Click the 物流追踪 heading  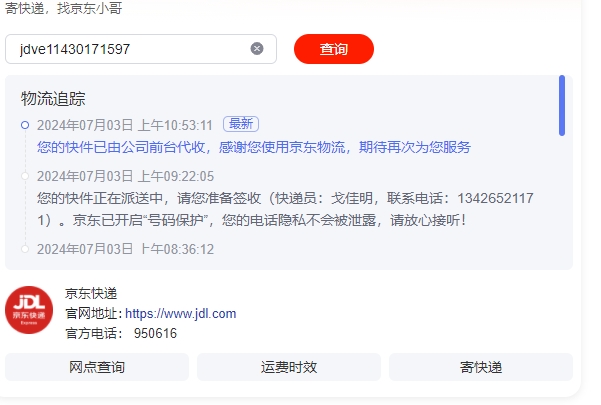pos(53,99)
